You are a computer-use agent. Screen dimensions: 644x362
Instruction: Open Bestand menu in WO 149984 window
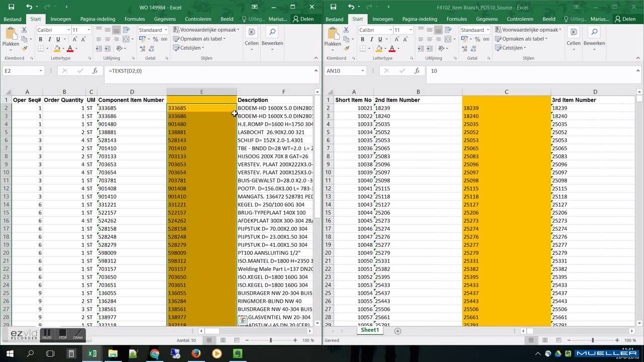tap(13, 19)
